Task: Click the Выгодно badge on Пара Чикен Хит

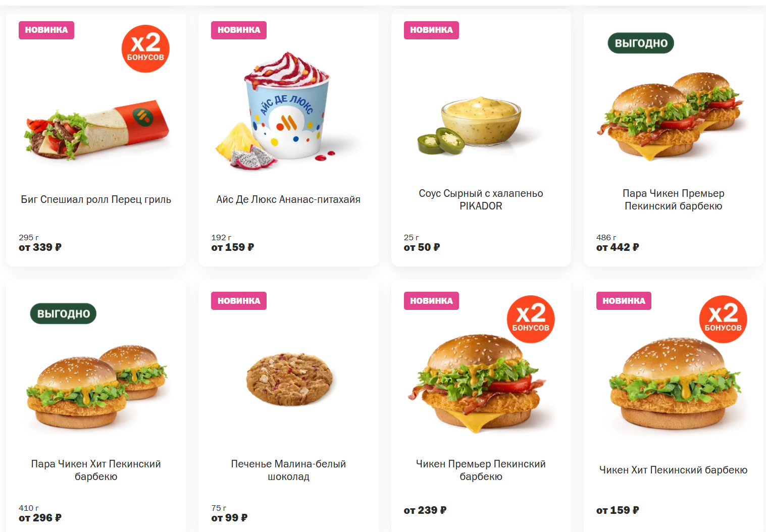Action: pyautogui.click(x=63, y=313)
